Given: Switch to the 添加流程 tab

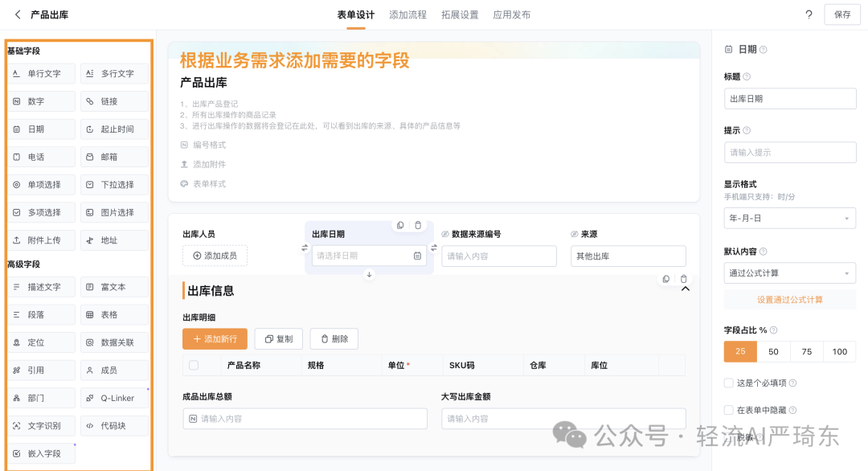Looking at the screenshot, I should 408,14.
